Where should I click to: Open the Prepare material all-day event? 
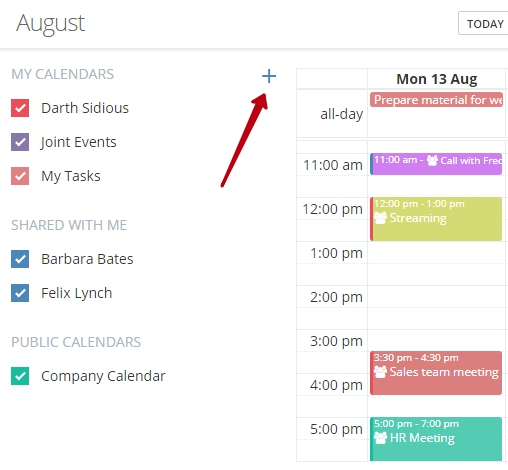[x=436, y=100]
